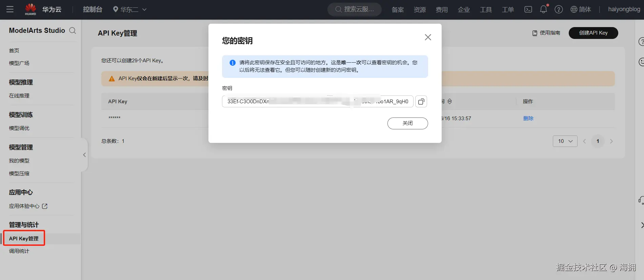
Task: Open the 控制台 console link
Action: pos(93,9)
